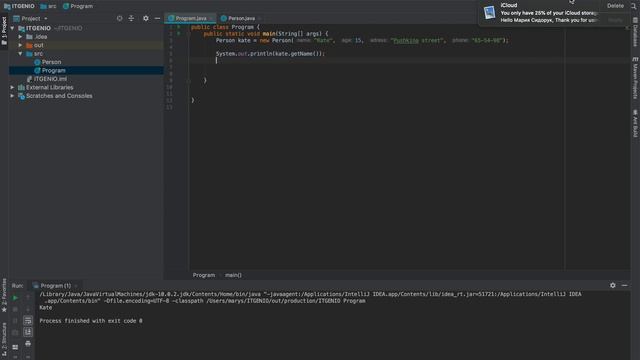Image resolution: width=640 pixels, height=360 pixels.
Task: Click 'Process finished with exit code 0' text
Action: [x=91, y=321]
